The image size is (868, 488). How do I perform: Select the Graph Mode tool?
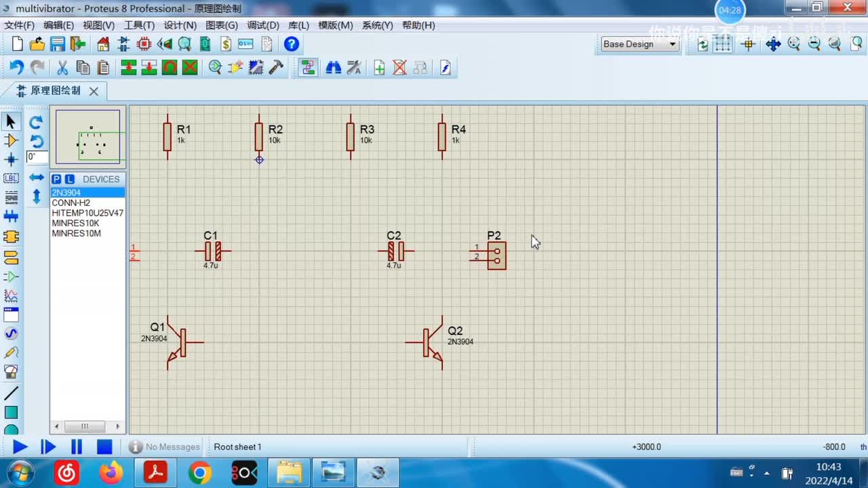[x=11, y=296]
